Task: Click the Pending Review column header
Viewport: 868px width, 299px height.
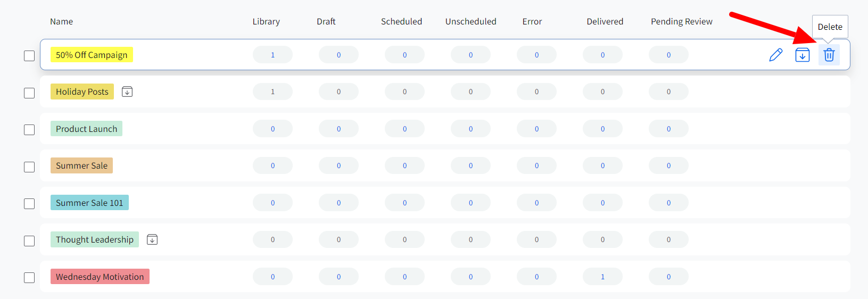Action: [681, 22]
